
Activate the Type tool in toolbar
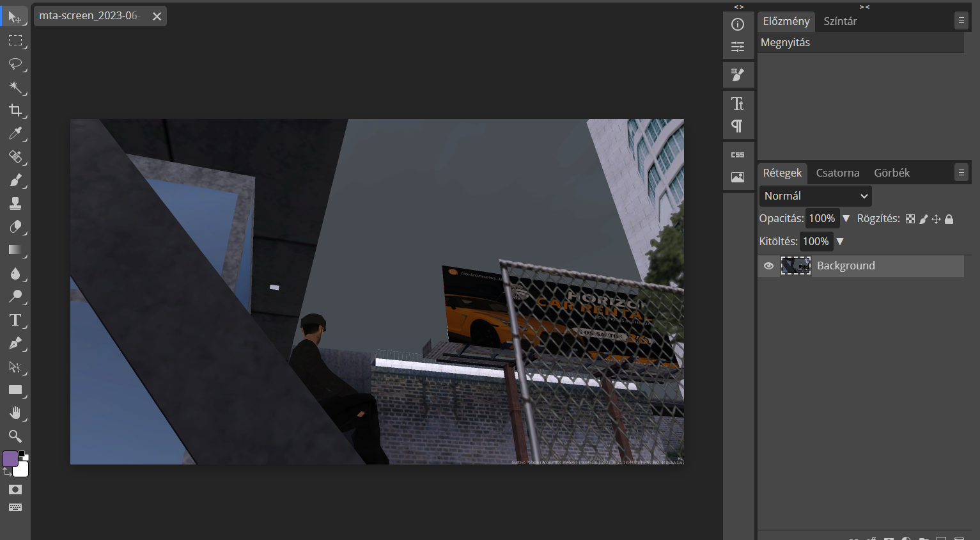pos(15,320)
